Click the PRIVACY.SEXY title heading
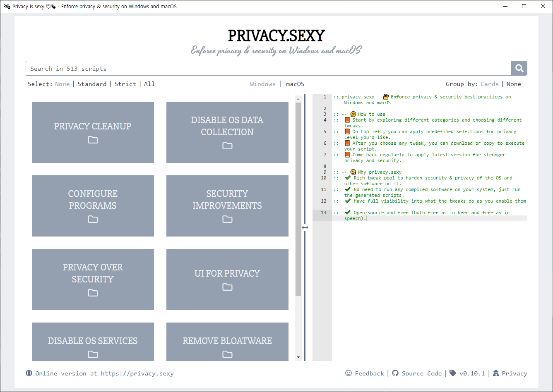 click(276, 36)
